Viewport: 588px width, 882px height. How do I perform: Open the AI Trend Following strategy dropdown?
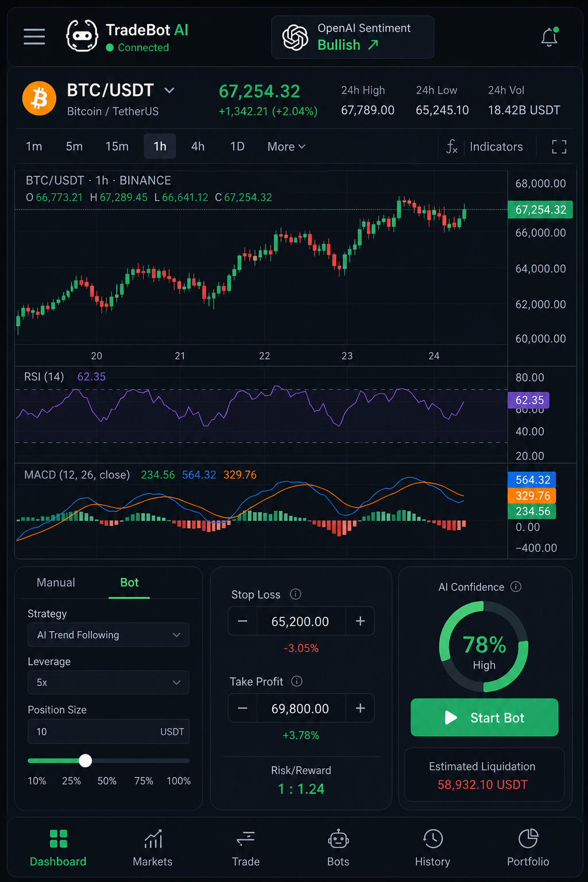tap(109, 635)
